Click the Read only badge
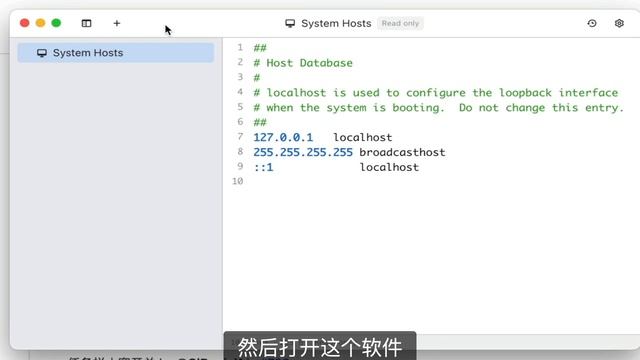The width and height of the screenshot is (640, 360). [x=400, y=24]
